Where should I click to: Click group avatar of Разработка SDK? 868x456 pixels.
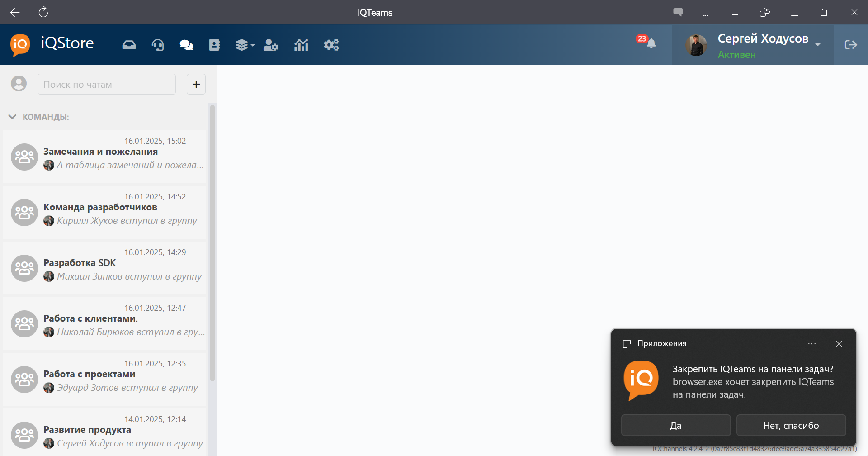point(24,268)
